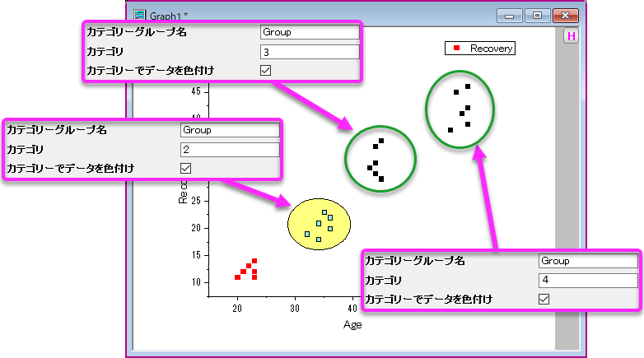Click the Graph1 window title
Image resolution: width=644 pixels, height=358 pixels.
coord(168,16)
